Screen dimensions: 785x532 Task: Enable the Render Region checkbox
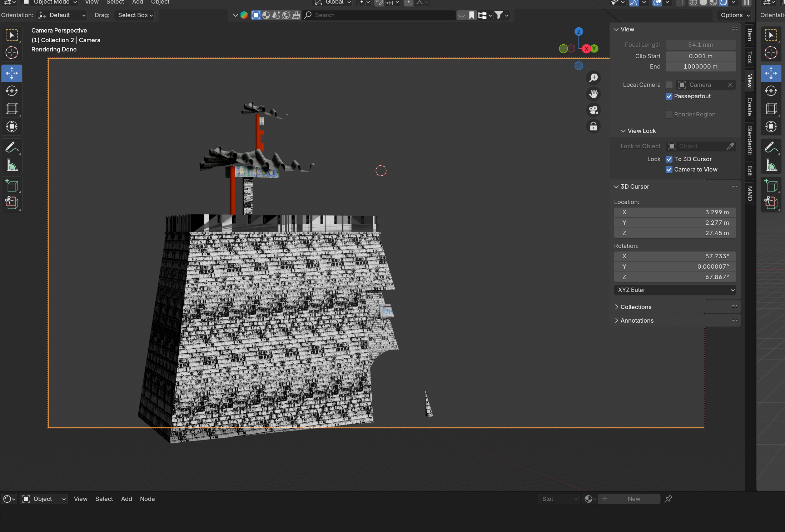point(669,114)
